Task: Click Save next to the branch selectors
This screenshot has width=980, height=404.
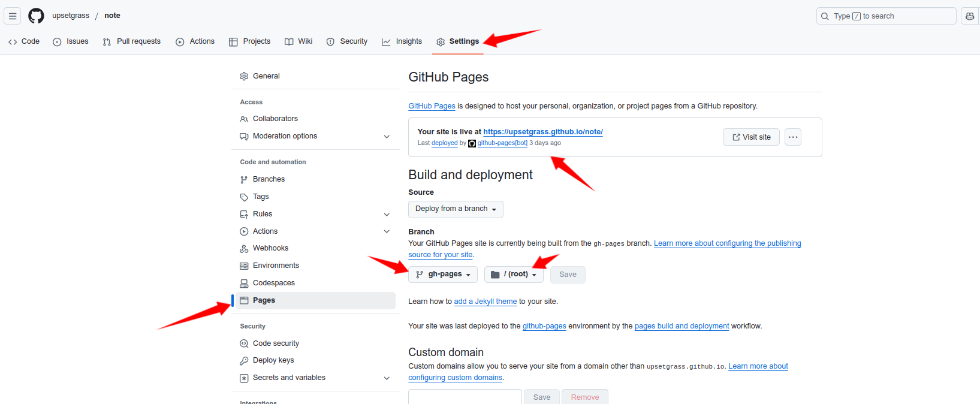Action: pyautogui.click(x=568, y=275)
